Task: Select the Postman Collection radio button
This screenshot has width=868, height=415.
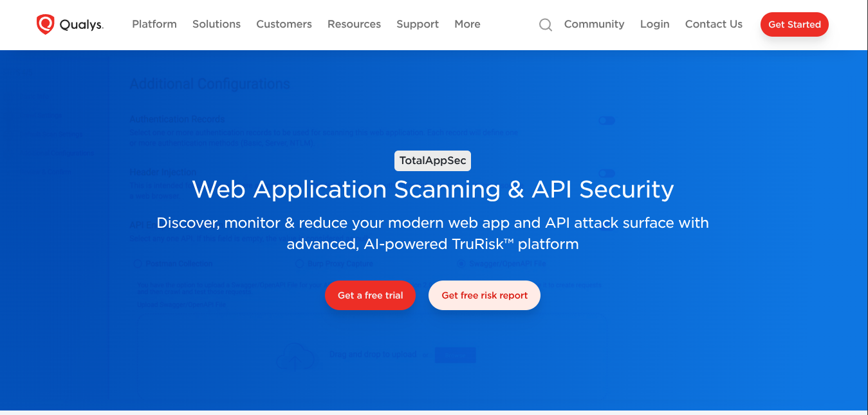Action: (x=136, y=264)
